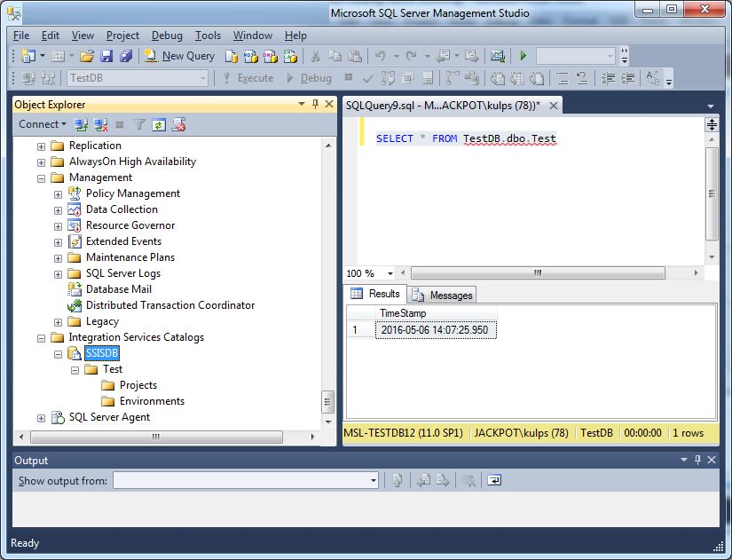This screenshot has height=560, width=732.
Task: Click the Undo arrow icon
Action: (381, 57)
